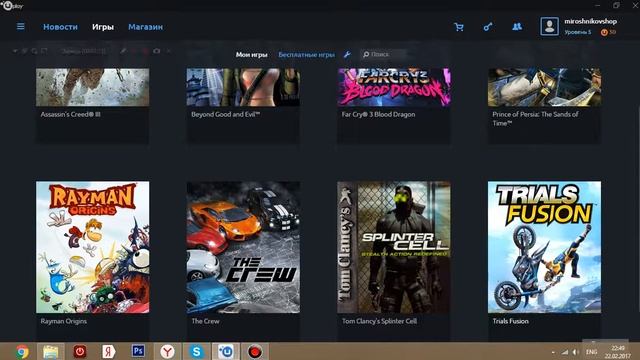Click the Uplay taskbar icon
This screenshot has height=360, width=640.
tap(225, 351)
